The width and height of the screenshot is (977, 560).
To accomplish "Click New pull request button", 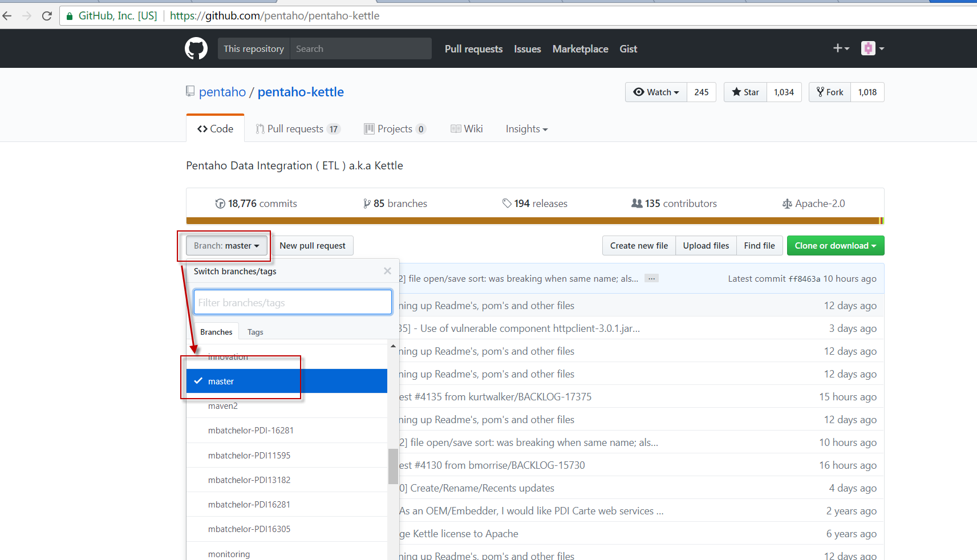I will click(313, 246).
